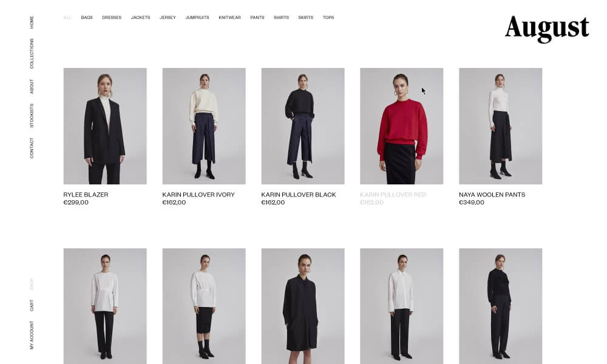
Task: View the red pullover product photo
Action: (x=401, y=126)
